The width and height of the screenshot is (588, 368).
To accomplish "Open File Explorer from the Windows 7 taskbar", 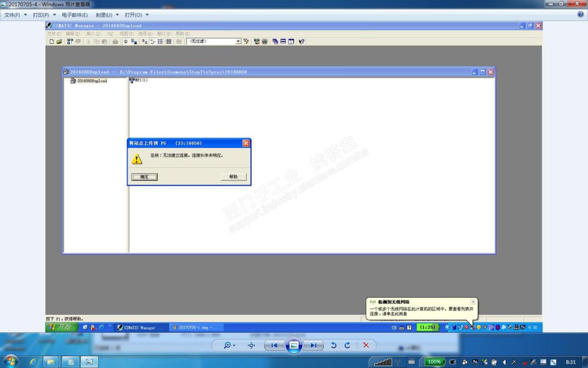I will coord(51,362).
